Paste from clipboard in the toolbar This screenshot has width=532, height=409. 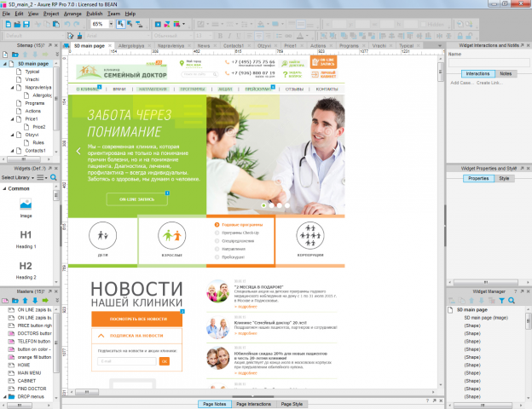click(56, 24)
